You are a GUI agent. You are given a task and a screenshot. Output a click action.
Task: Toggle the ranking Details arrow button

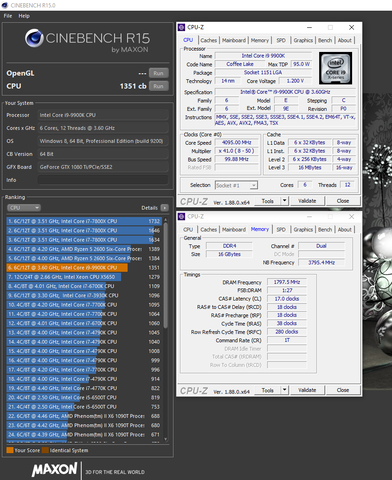tap(165, 208)
